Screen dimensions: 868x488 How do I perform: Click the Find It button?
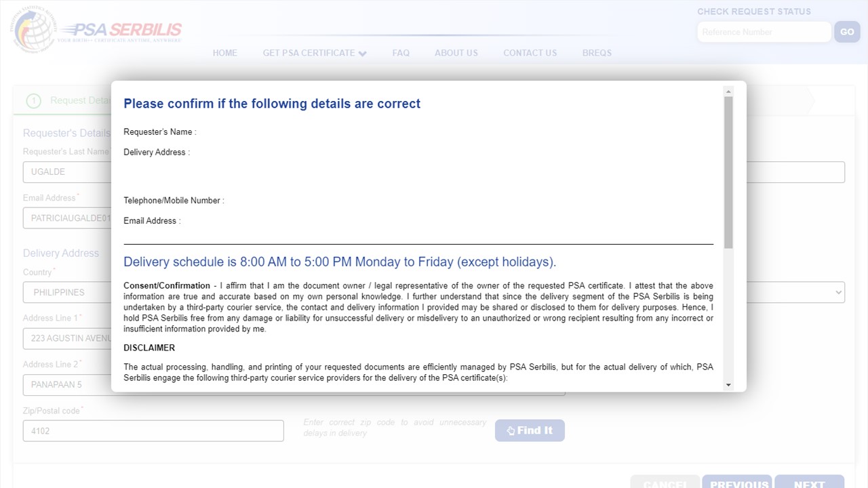(x=530, y=430)
